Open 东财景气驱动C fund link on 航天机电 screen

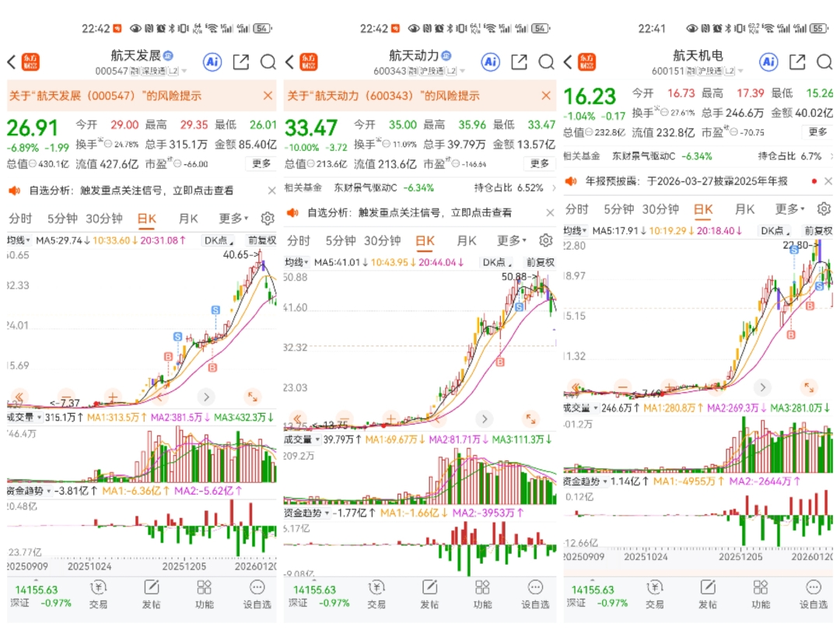644,156
